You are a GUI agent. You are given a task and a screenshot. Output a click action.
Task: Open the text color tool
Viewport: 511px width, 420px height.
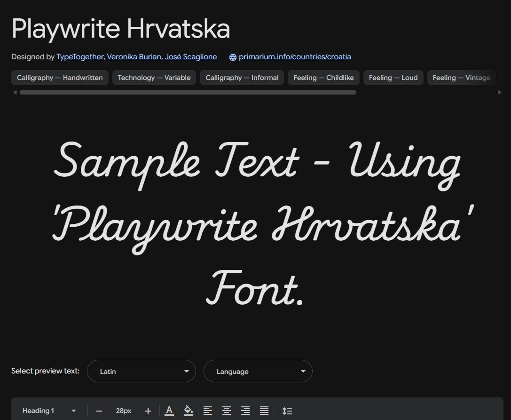(x=169, y=411)
